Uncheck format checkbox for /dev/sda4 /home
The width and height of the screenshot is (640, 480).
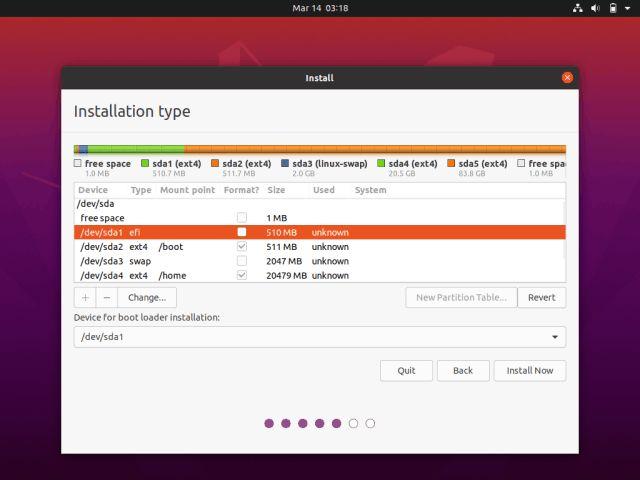242,275
